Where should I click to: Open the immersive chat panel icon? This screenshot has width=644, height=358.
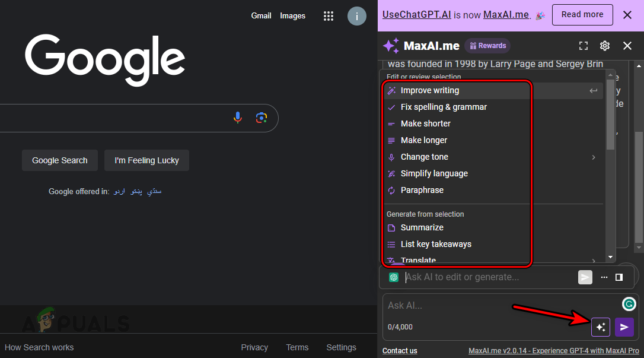(619, 277)
